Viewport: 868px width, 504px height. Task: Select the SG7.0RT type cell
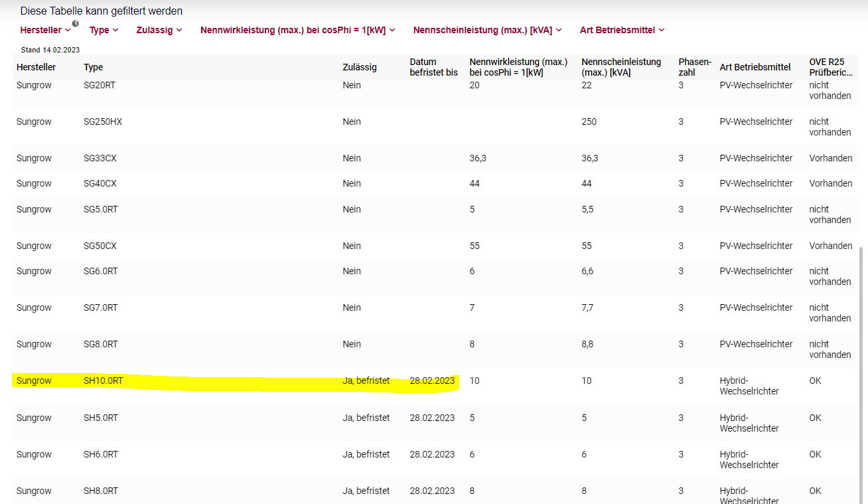[101, 307]
